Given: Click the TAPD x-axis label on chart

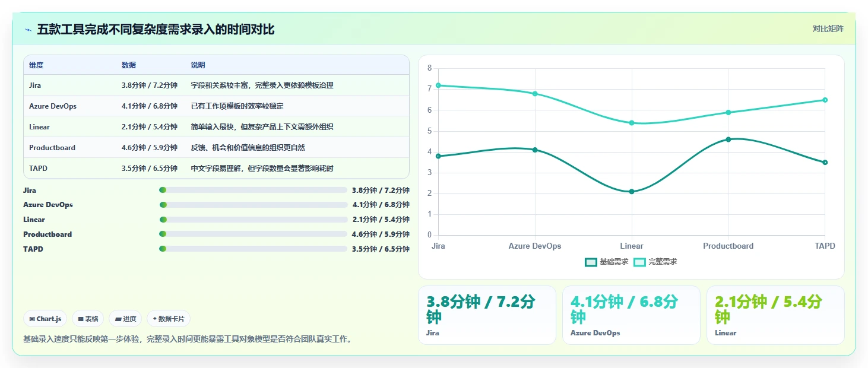Looking at the screenshot, I should pyautogui.click(x=825, y=246).
